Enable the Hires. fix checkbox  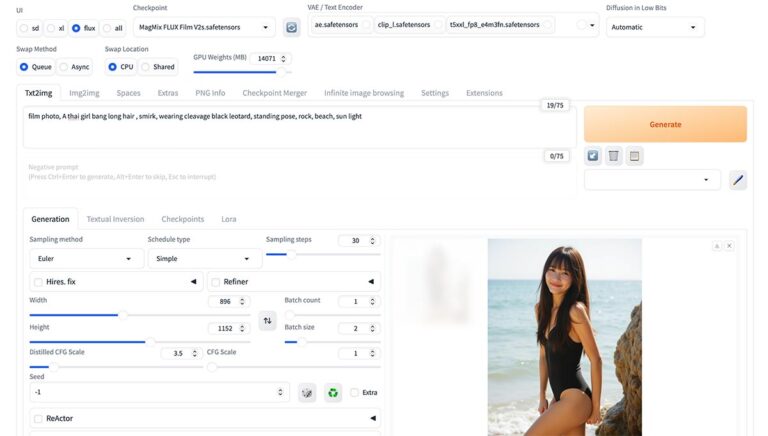tap(38, 282)
